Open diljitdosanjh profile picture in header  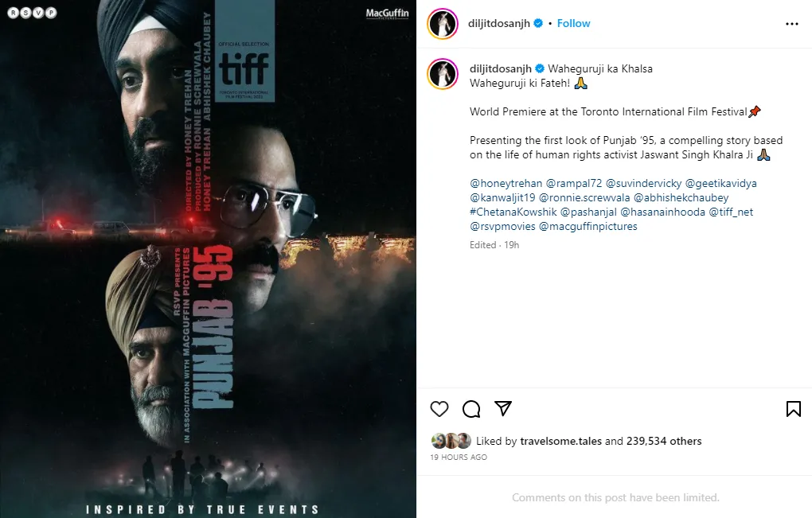tap(443, 23)
